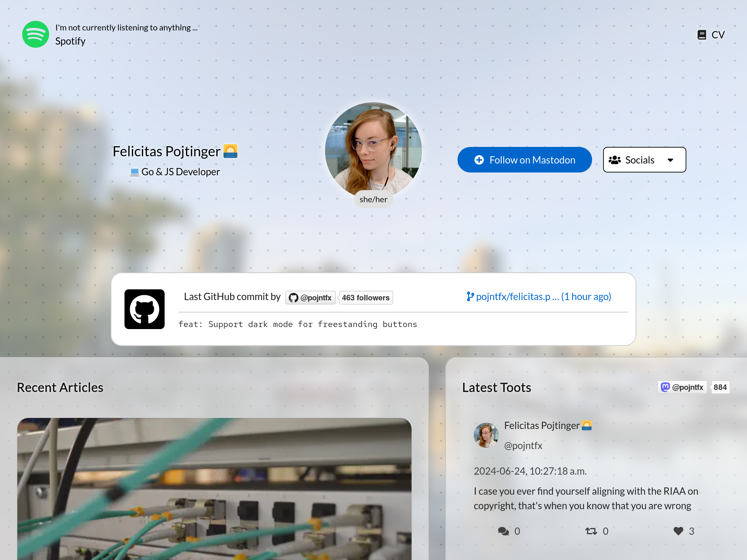Click the laptop emoji before Go & JS Developer
The width and height of the screenshot is (747, 560).
[x=135, y=172]
